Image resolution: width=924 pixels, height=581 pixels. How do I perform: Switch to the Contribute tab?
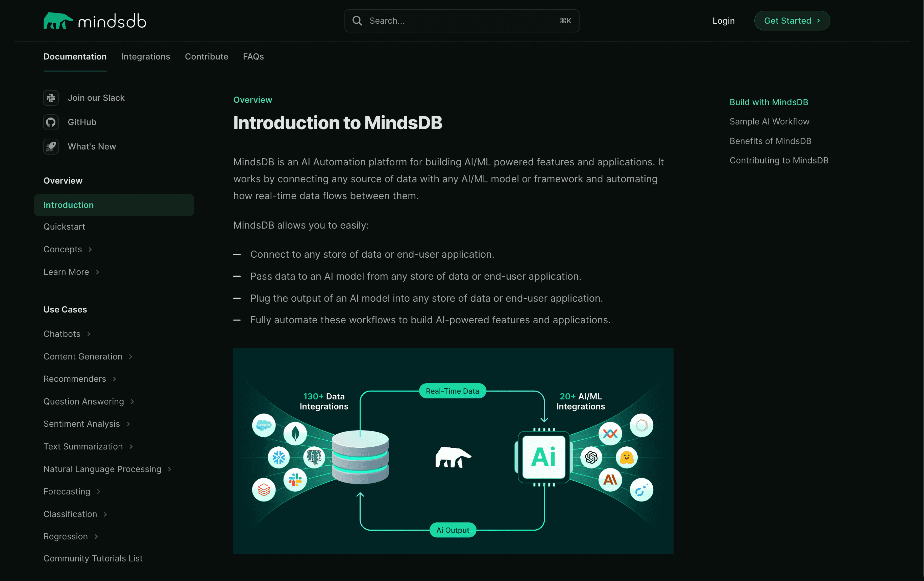point(206,56)
